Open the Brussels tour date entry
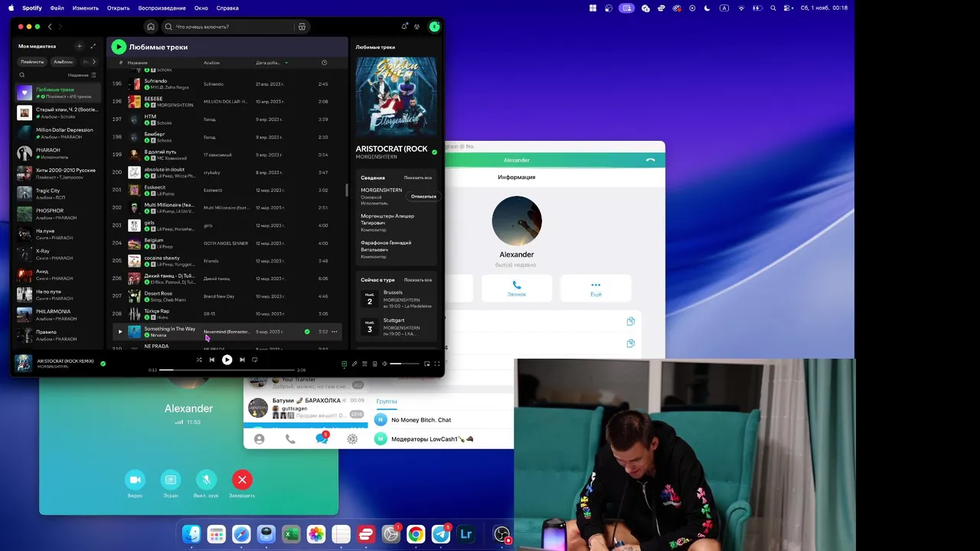The height and width of the screenshot is (551, 980). click(x=397, y=298)
